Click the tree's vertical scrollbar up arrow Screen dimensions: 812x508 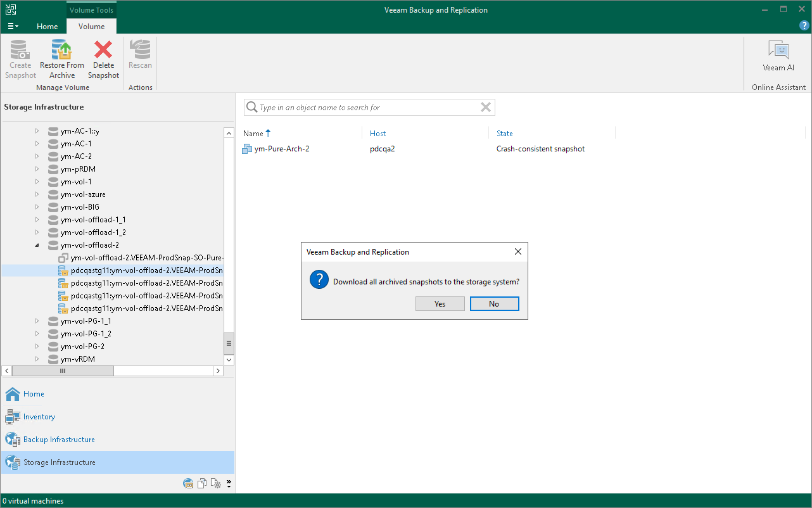click(x=229, y=132)
